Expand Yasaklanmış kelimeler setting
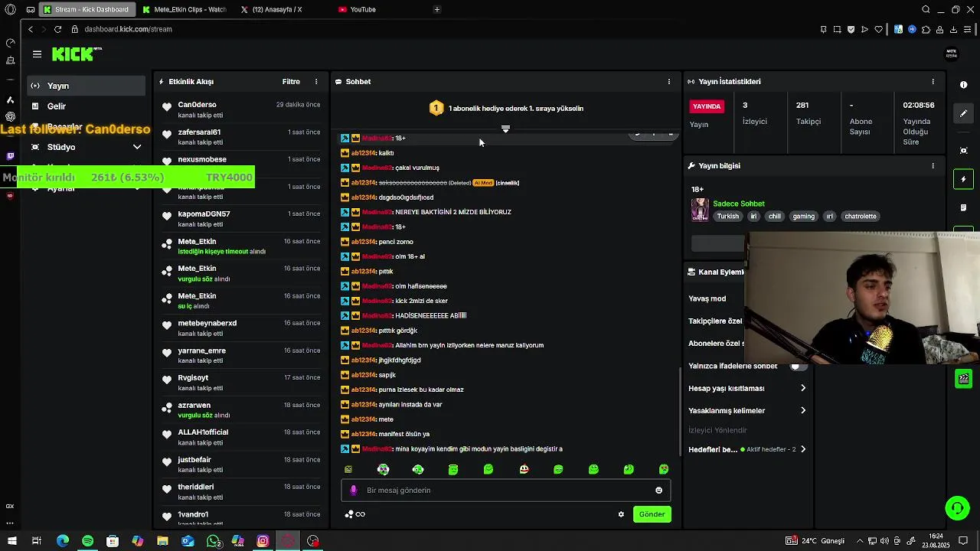The width and height of the screenshot is (980, 551). coord(747,410)
